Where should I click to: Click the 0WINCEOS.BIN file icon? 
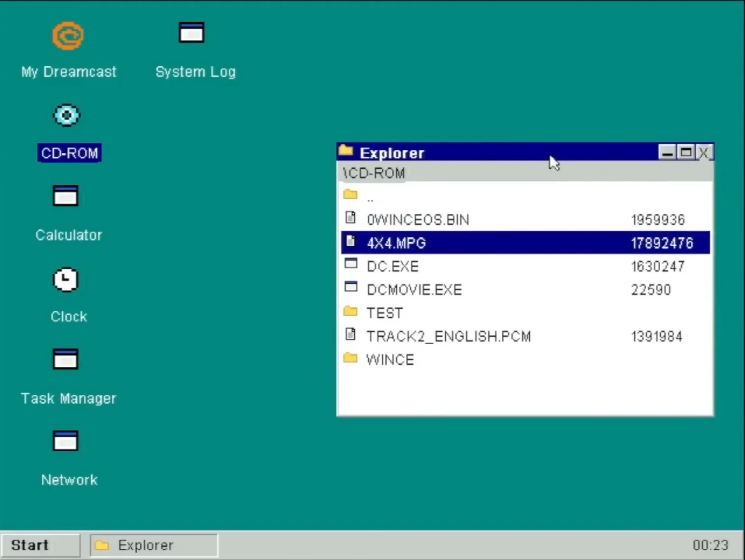click(350, 217)
